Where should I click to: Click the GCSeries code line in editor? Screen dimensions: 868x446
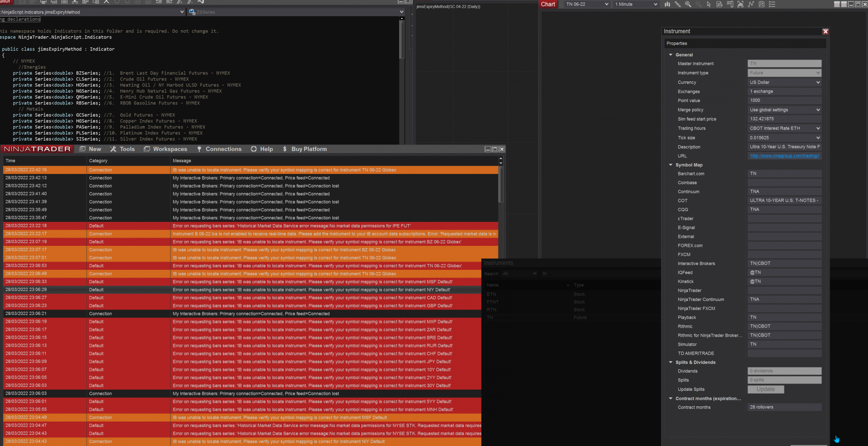[94, 115]
